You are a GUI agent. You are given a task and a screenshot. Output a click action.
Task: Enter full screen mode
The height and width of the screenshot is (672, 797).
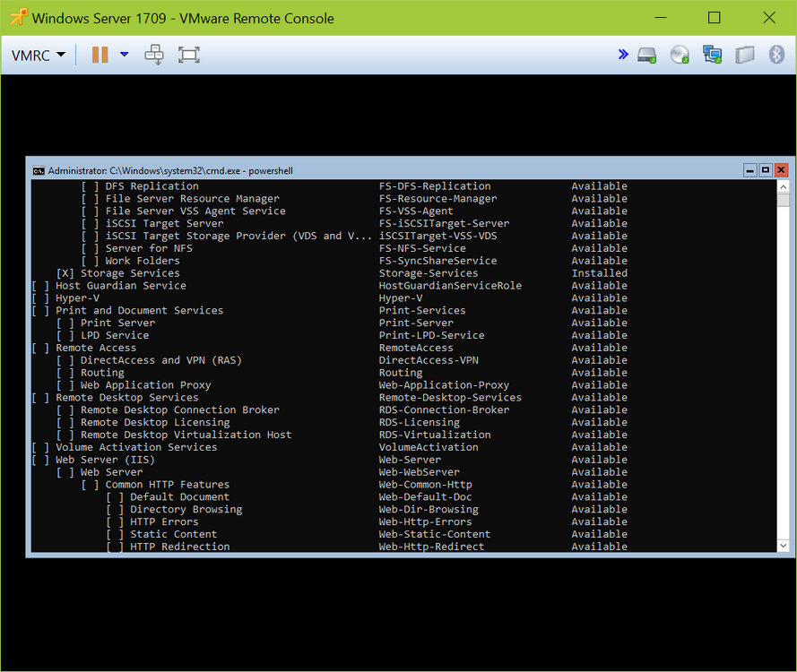(x=189, y=55)
